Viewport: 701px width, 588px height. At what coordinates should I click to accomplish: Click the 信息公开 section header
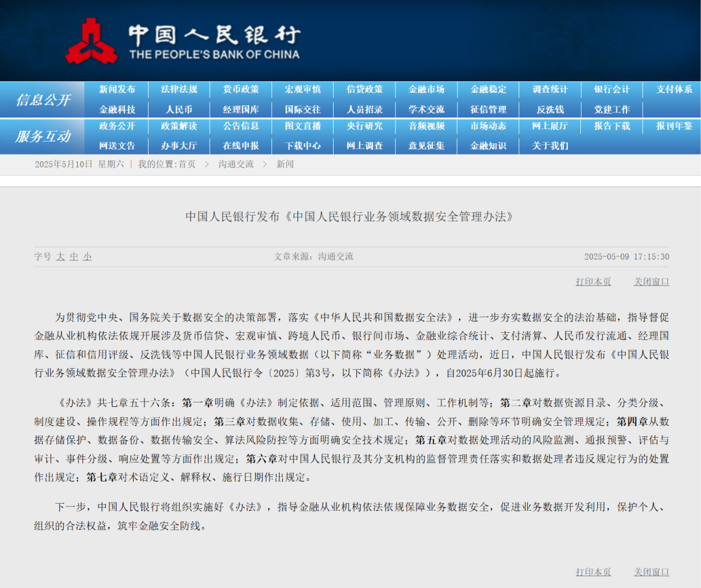43,100
